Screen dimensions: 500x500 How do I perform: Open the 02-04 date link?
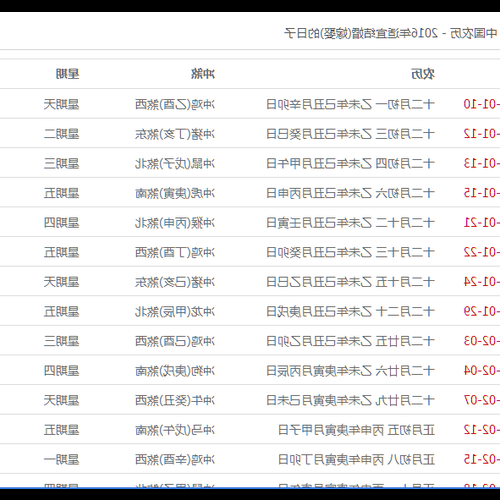[482, 371]
